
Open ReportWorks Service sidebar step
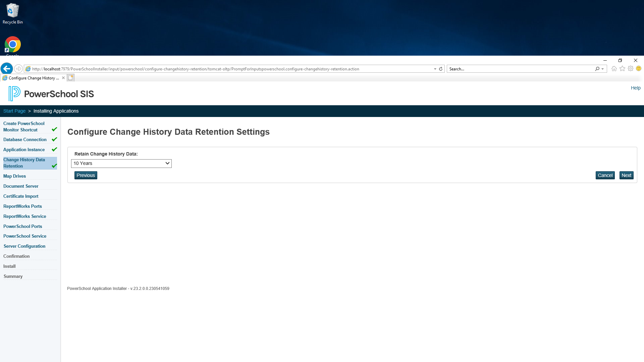tap(24, 216)
